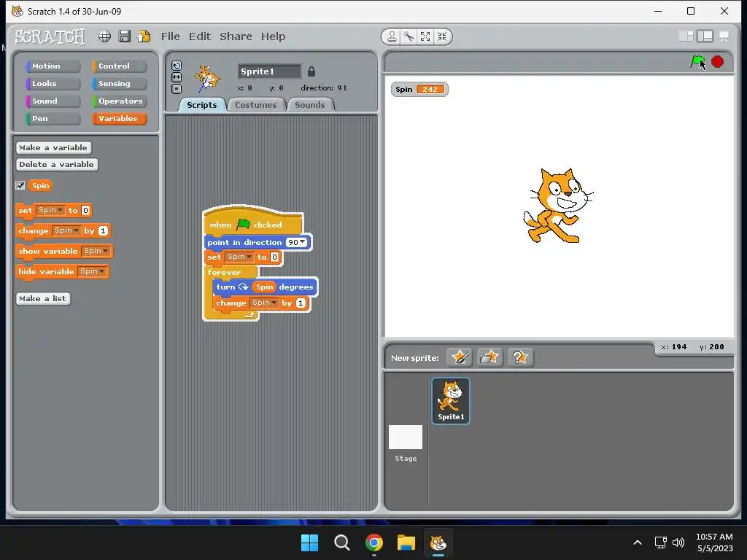This screenshot has height=560, width=747.
Task: Open the File menu
Action: tap(170, 36)
